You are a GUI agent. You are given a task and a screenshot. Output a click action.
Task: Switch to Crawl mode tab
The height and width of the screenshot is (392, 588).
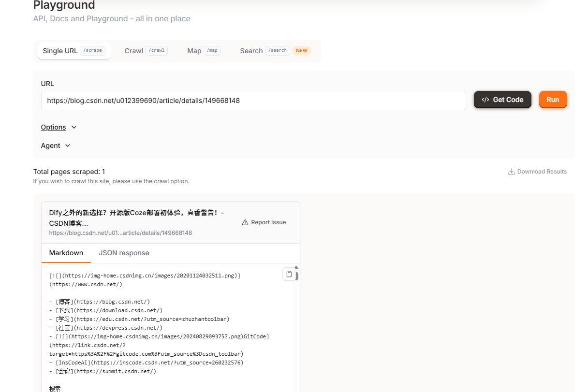(x=146, y=51)
